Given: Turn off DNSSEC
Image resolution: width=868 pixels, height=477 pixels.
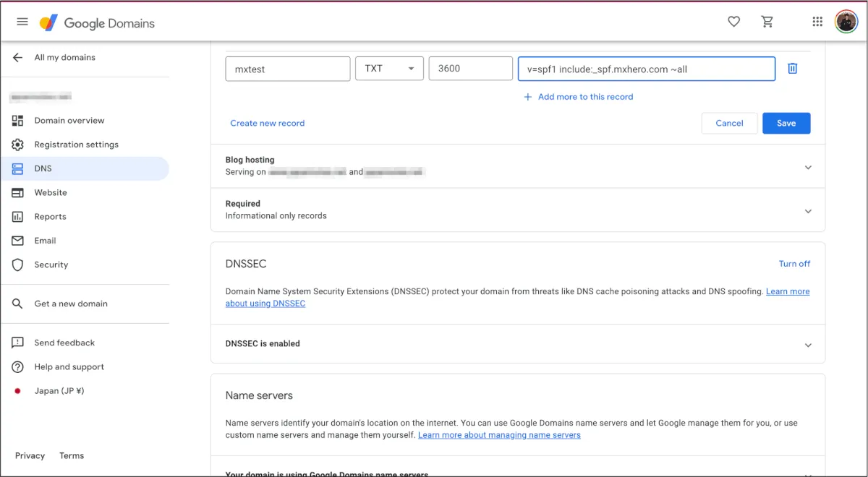Looking at the screenshot, I should (794, 264).
